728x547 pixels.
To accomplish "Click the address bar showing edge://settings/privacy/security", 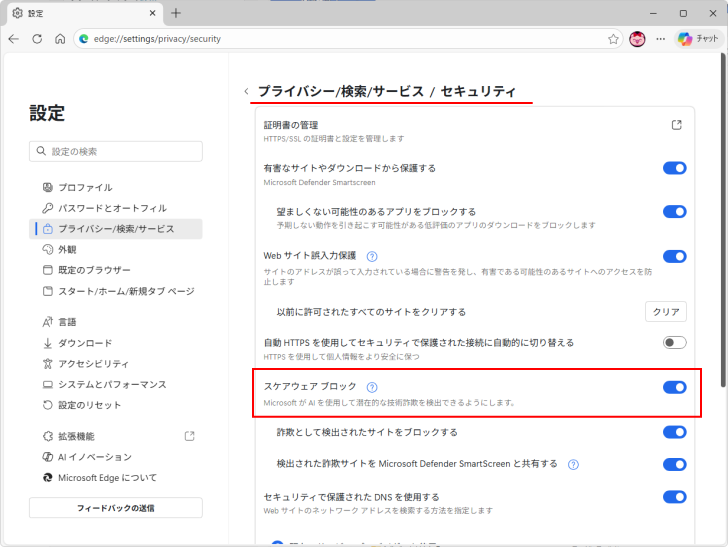I will coord(348,39).
